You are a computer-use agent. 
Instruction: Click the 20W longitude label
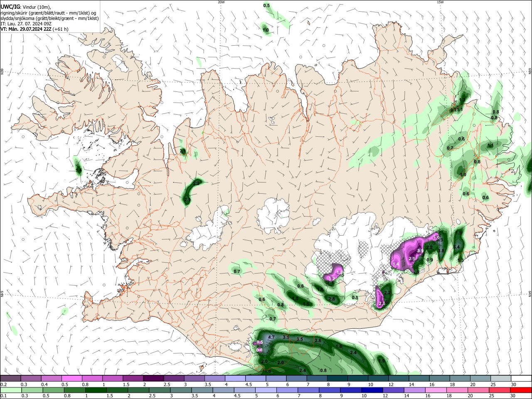pyautogui.click(x=221, y=2)
